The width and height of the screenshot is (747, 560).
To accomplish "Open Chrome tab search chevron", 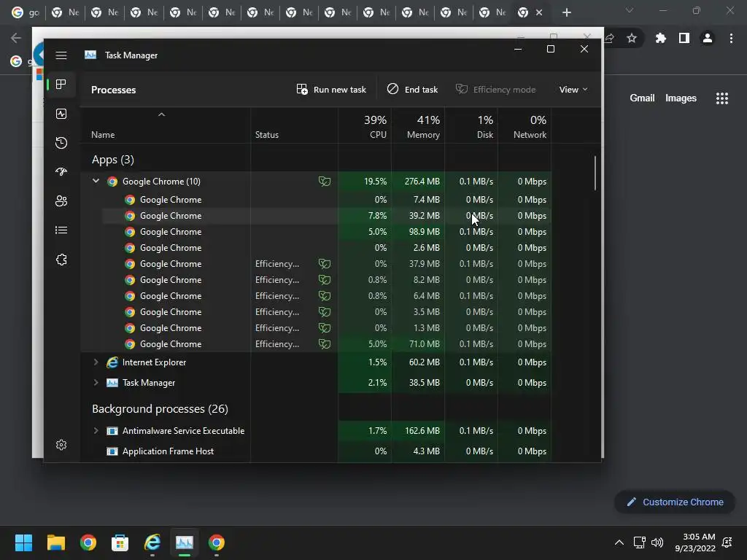I will point(630,10).
